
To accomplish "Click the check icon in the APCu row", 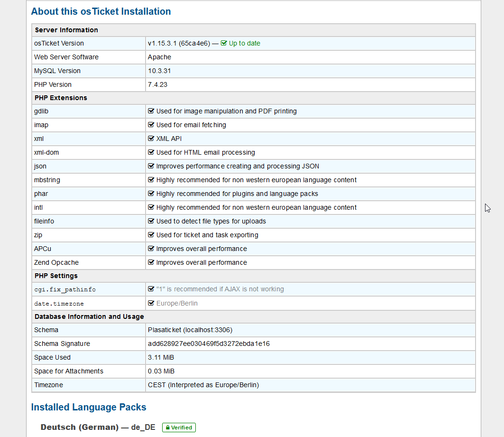I will coord(151,249).
